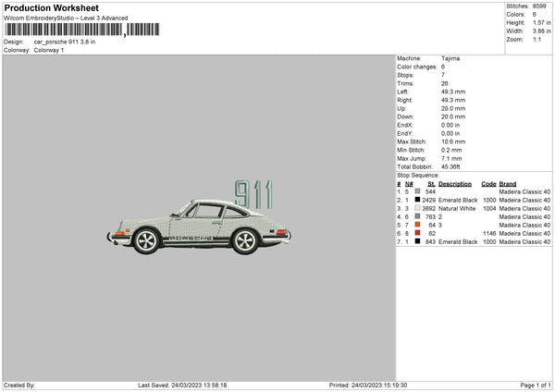Select the design name car_porsche 911 3,8 in
555x392 pixels.
coord(65,42)
